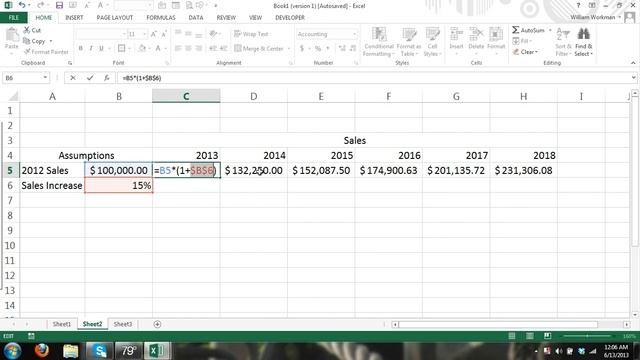Image resolution: width=640 pixels, height=360 pixels.
Task: Open Clipboard group dialog launcher
Action: (70, 63)
